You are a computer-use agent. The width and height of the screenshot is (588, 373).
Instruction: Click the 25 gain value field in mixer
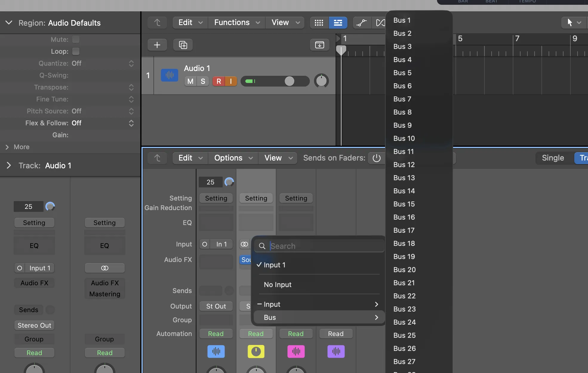211,182
